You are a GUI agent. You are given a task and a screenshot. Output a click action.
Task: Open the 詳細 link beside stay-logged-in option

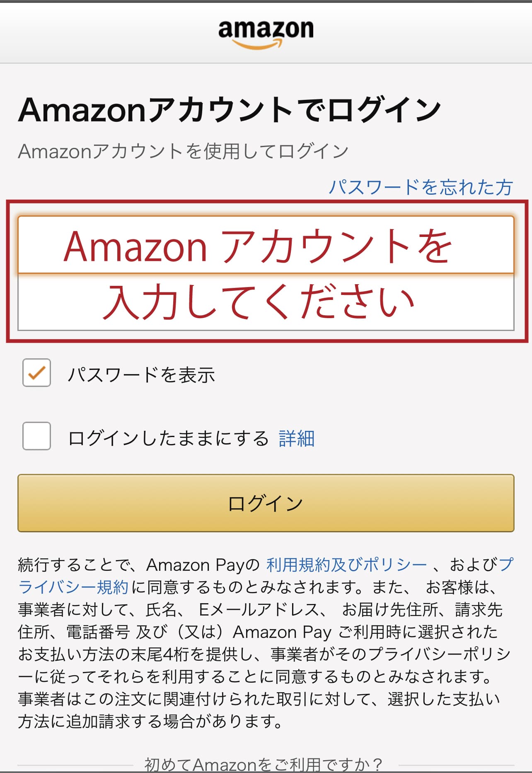(x=297, y=438)
